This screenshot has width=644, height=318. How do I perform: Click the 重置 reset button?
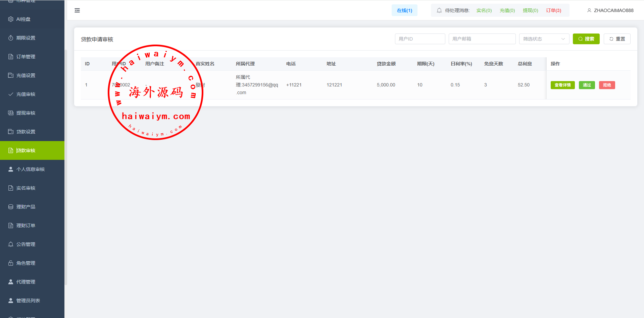[617, 39]
